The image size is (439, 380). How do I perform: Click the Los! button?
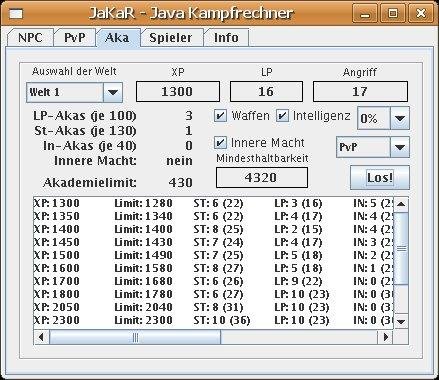380,177
